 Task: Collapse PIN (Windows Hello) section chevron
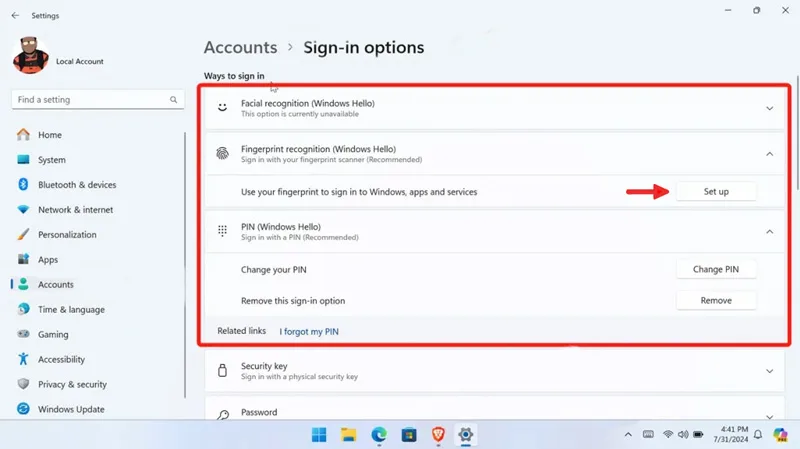click(769, 232)
